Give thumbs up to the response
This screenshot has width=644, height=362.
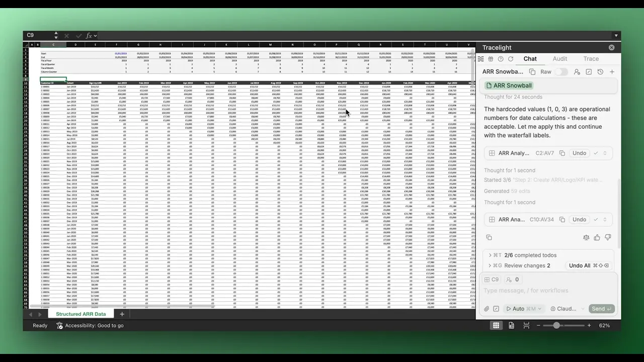[x=597, y=238]
